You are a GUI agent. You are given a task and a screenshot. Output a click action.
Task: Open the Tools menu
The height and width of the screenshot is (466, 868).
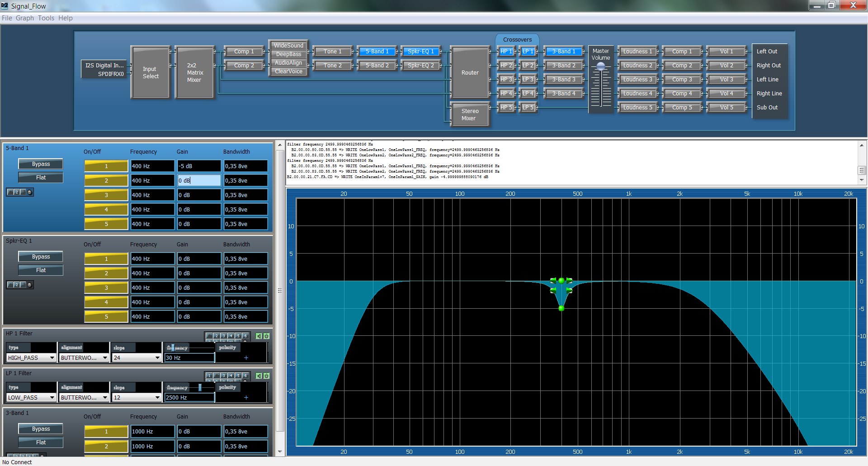click(x=46, y=18)
